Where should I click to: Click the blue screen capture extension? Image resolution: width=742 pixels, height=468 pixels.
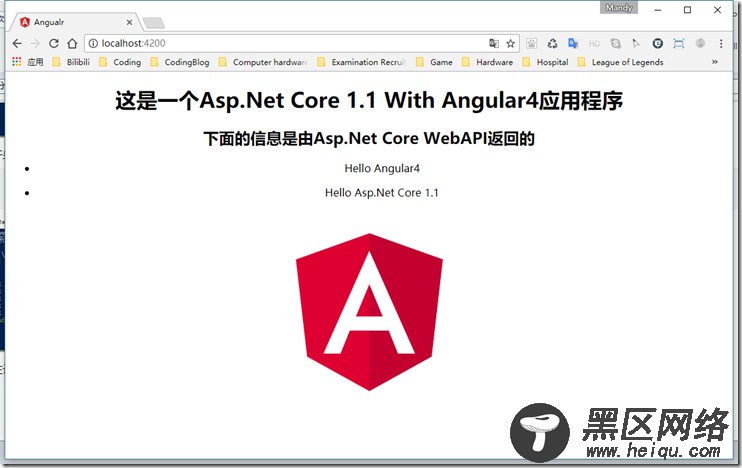pyautogui.click(x=679, y=44)
